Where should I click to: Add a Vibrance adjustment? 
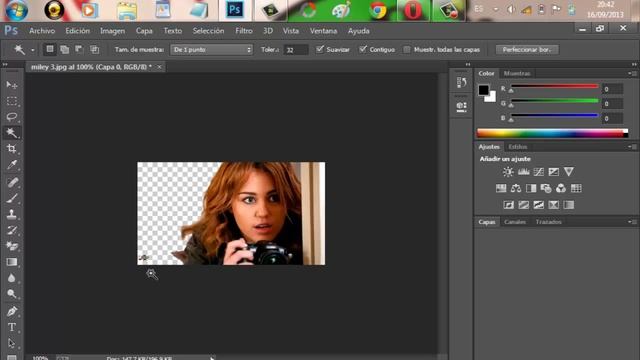pyautogui.click(x=569, y=172)
